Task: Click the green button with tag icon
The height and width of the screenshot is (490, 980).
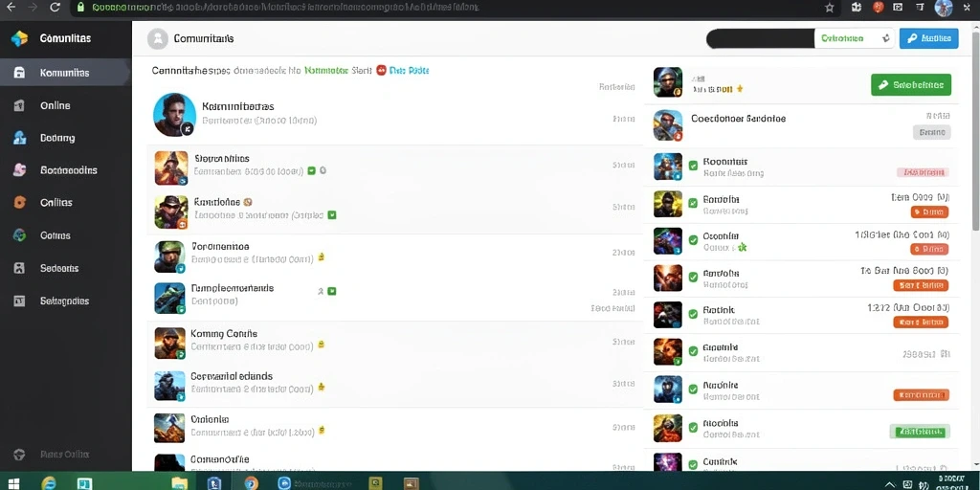Action: coord(911,85)
